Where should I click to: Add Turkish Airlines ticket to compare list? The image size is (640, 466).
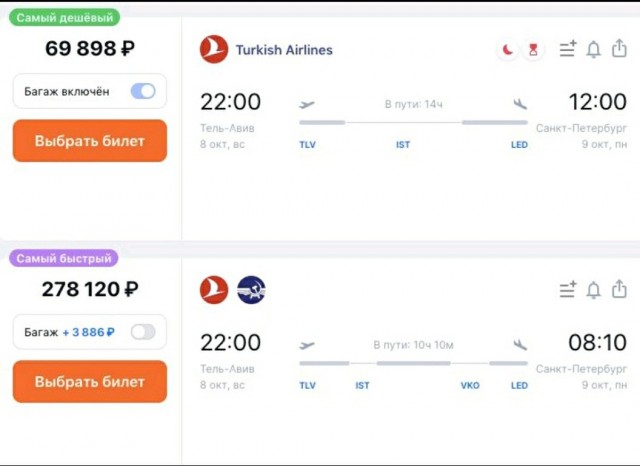(x=568, y=49)
